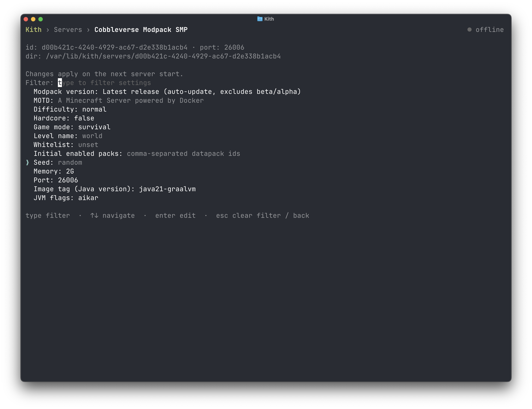
Task: Click the offline status label
Action: 489,30
